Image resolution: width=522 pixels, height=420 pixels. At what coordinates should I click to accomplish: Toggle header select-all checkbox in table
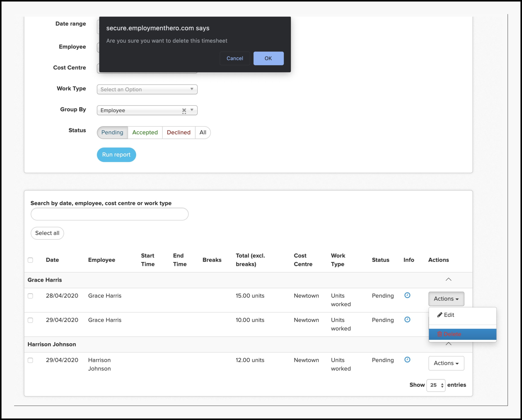click(x=30, y=260)
